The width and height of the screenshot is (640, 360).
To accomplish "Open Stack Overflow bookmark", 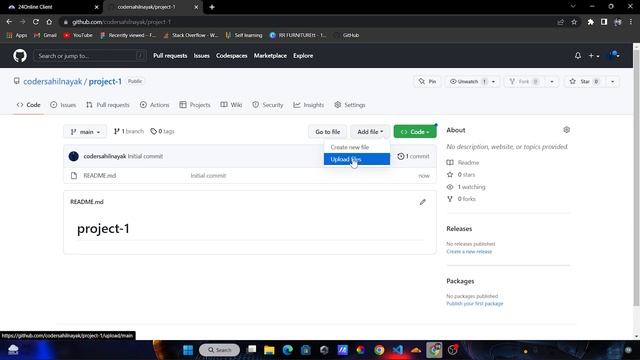I will tap(191, 35).
